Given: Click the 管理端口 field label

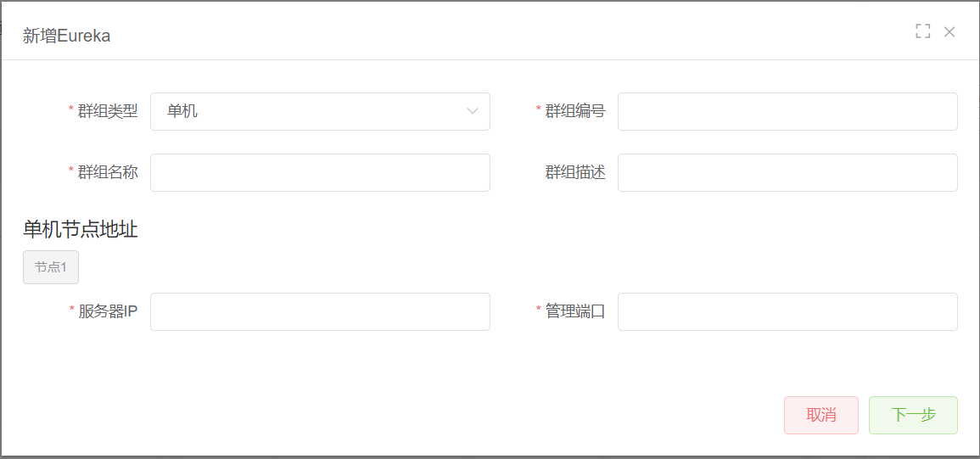Looking at the screenshot, I should pos(575,312).
